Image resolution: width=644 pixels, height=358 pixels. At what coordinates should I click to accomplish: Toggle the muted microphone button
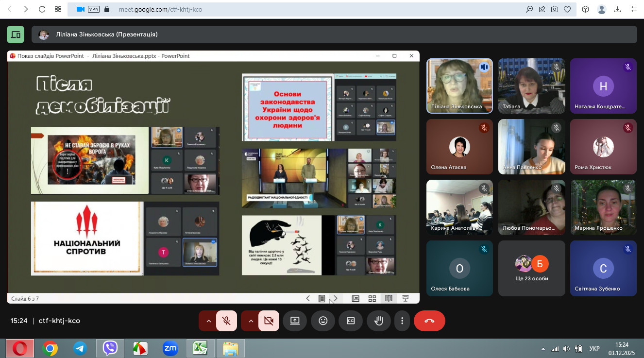(x=226, y=321)
